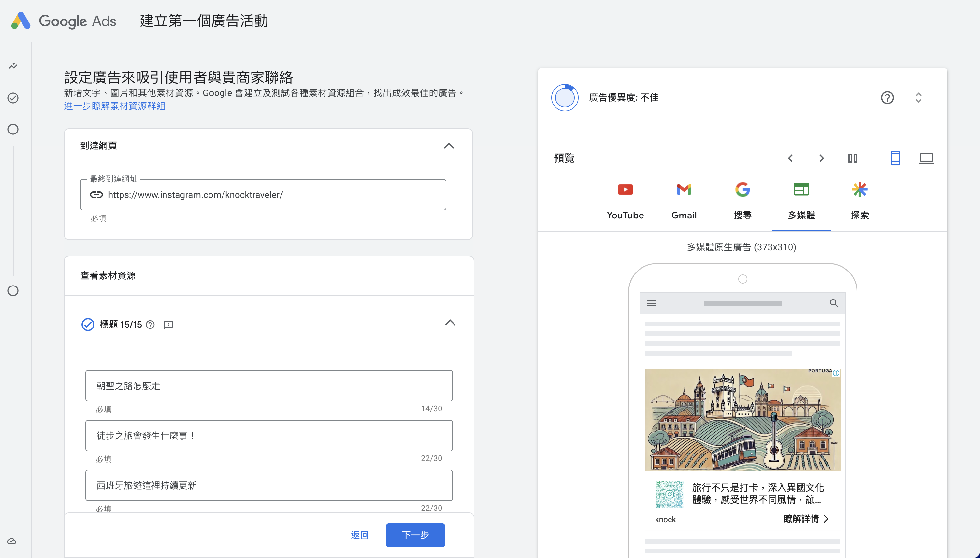Click the Portugal illustration in ad preview
This screenshot has width=980, height=558.
point(742,420)
